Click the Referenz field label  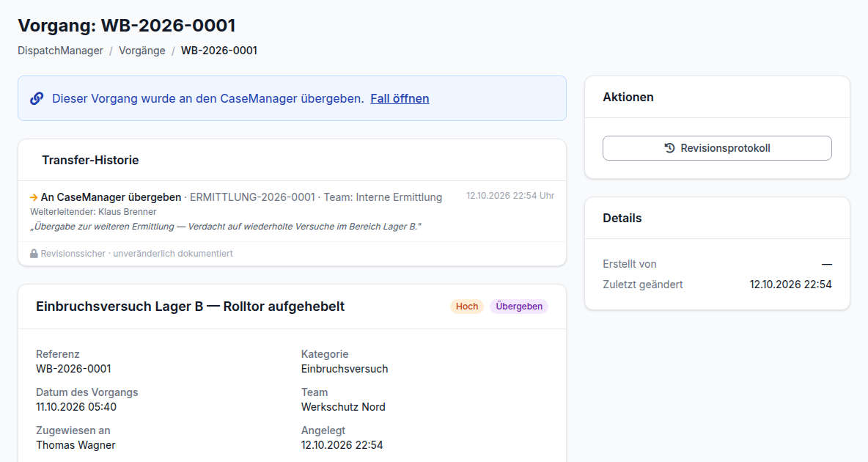(58, 354)
